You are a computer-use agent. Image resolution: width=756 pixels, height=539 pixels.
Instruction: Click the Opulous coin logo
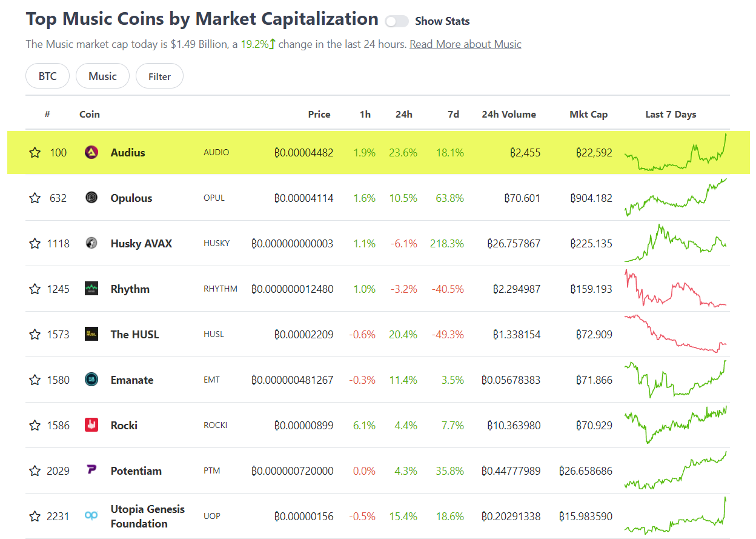click(91, 198)
